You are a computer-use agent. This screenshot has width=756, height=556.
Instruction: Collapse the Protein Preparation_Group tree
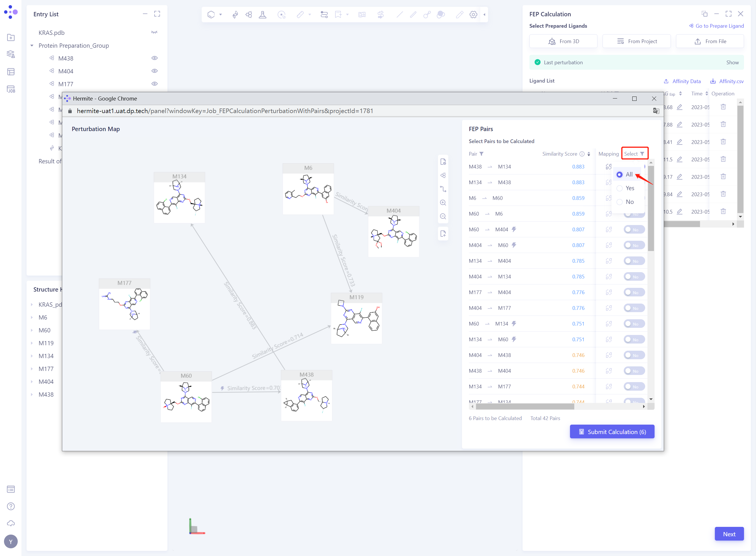(x=32, y=45)
